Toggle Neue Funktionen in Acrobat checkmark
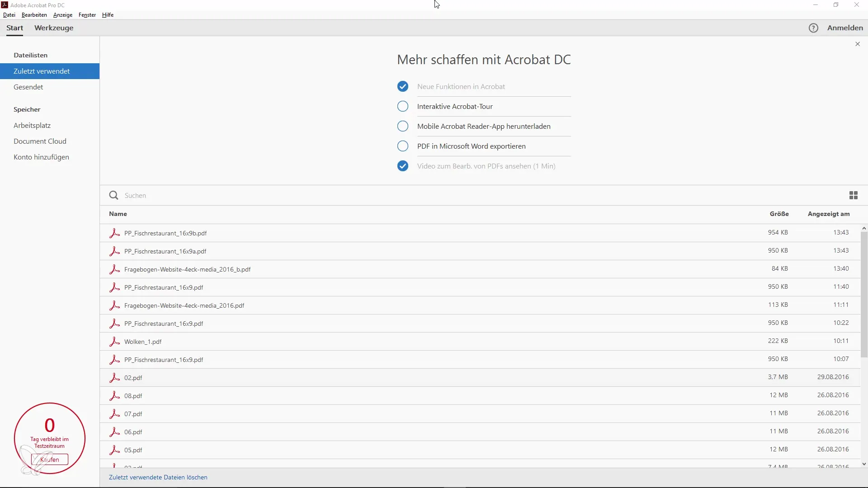The height and width of the screenshot is (488, 868). coord(403,86)
